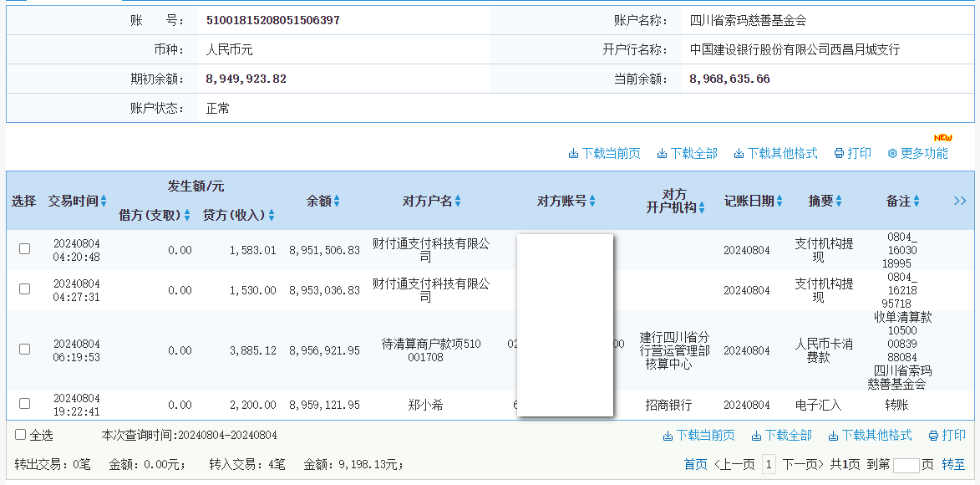Click credit amount 2,200.00
Image resolution: width=980 pixels, height=485 pixels.
[x=252, y=405]
